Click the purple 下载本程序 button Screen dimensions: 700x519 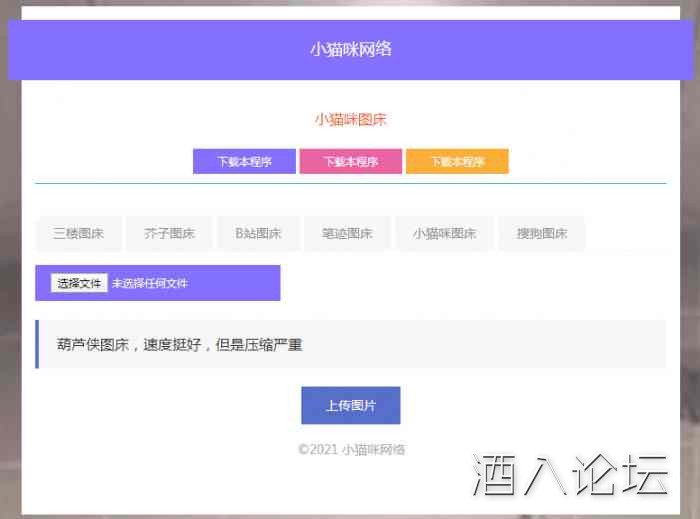coord(244,162)
